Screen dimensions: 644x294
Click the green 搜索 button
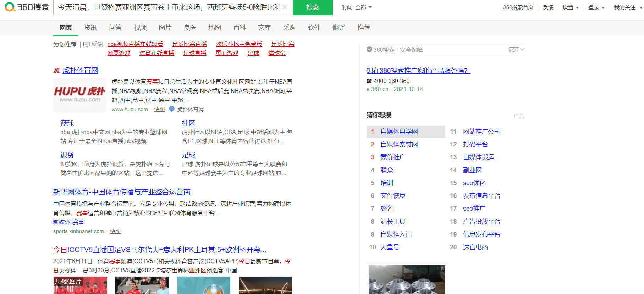pos(313,7)
